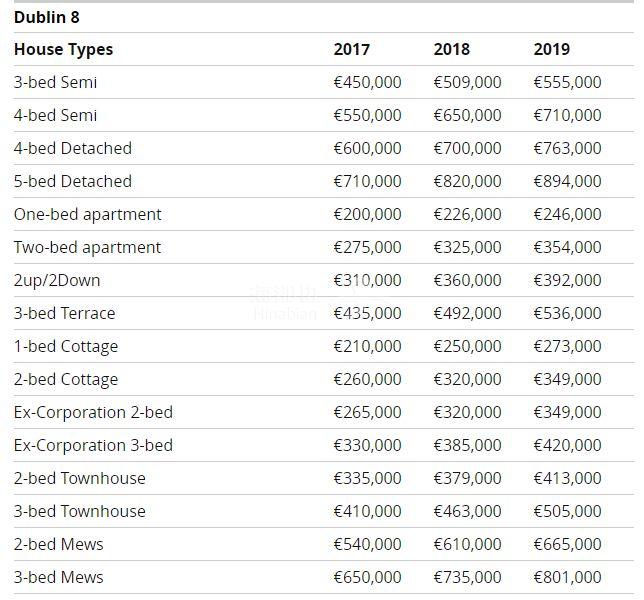Click the Ex-Corporation 3-bed row label

[x=93, y=445]
